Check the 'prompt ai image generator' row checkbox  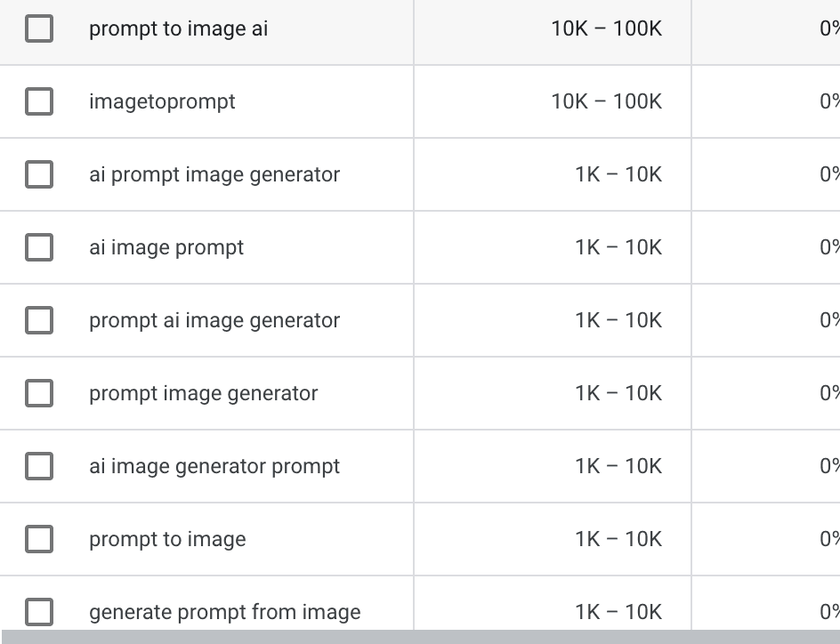39,320
